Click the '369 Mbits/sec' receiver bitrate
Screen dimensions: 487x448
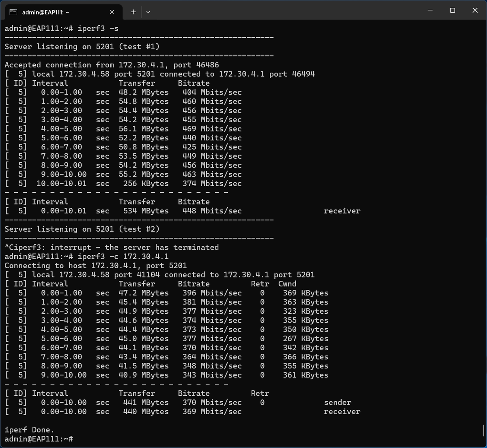coord(212,412)
